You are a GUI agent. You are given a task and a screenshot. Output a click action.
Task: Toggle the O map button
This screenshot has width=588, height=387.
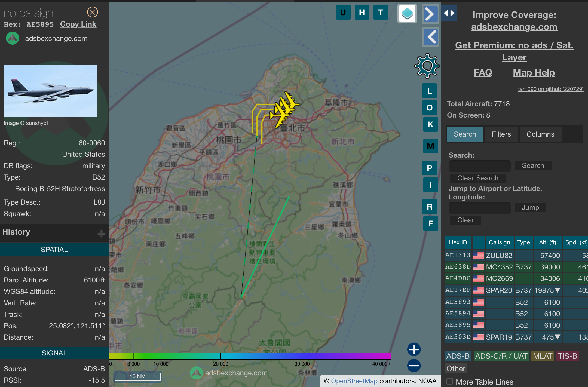(x=430, y=107)
